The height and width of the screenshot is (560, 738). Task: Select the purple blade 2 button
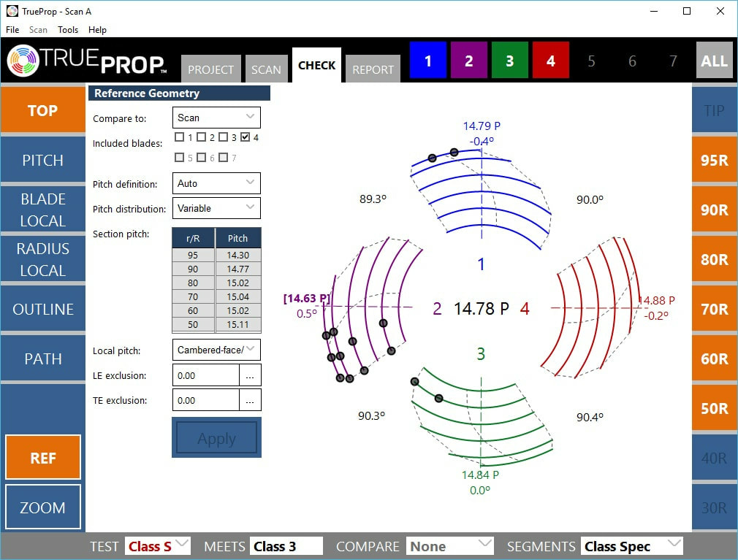pos(469,61)
